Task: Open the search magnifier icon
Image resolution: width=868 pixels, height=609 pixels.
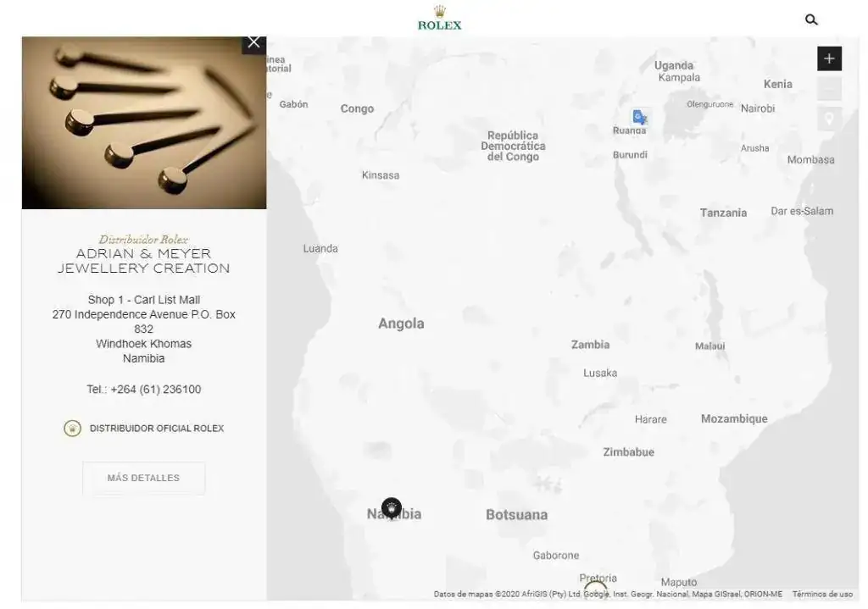Action: 811,20
